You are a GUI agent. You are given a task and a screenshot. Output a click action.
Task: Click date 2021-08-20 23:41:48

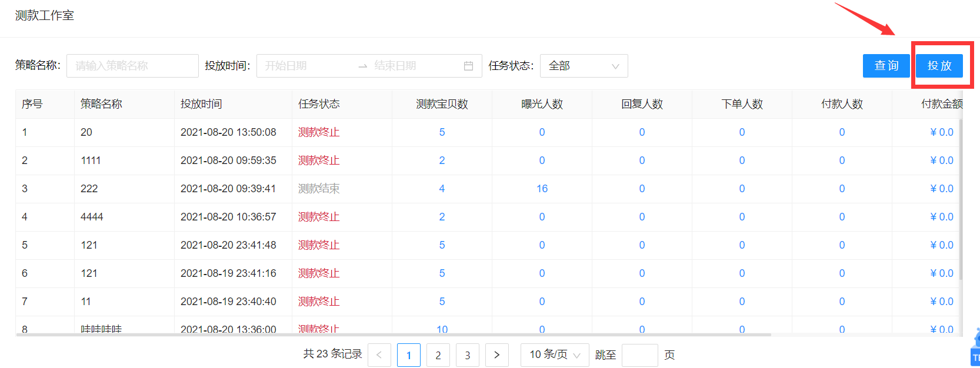(x=228, y=245)
